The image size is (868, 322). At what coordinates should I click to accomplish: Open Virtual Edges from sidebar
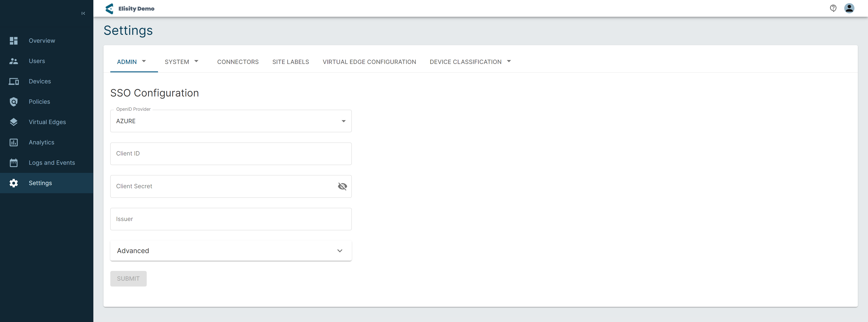tap(47, 122)
